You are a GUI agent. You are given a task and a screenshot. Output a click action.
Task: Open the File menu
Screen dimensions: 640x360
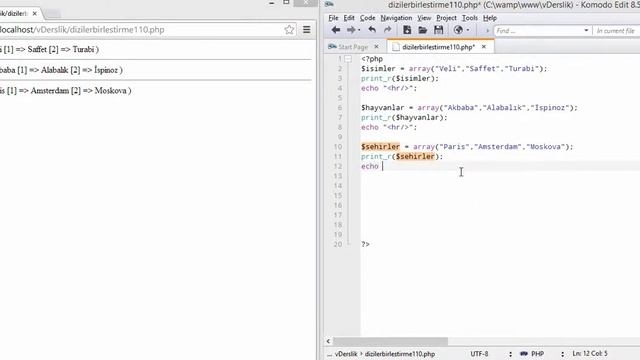[x=333, y=18]
